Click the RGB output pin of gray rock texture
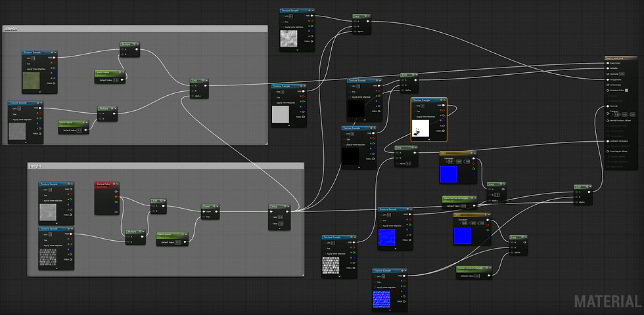The image size is (644, 315). click(x=40, y=108)
